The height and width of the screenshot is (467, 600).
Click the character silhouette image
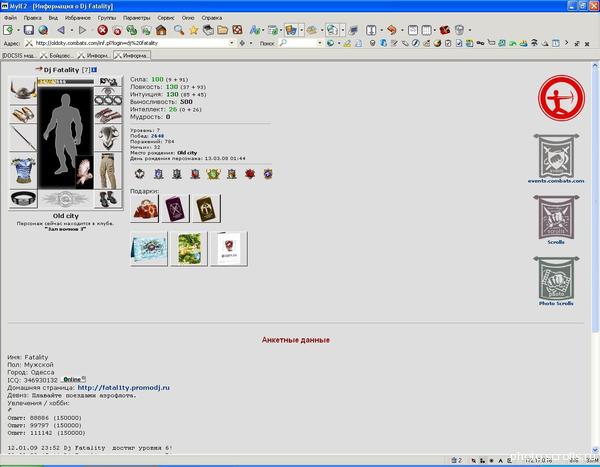click(65, 138)
